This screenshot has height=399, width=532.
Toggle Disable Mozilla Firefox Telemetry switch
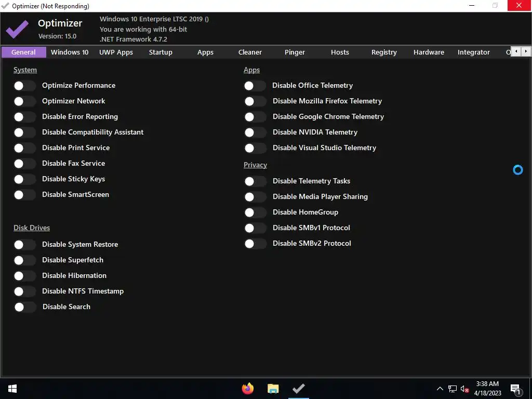pyautogui.click(x=255, y=101)
